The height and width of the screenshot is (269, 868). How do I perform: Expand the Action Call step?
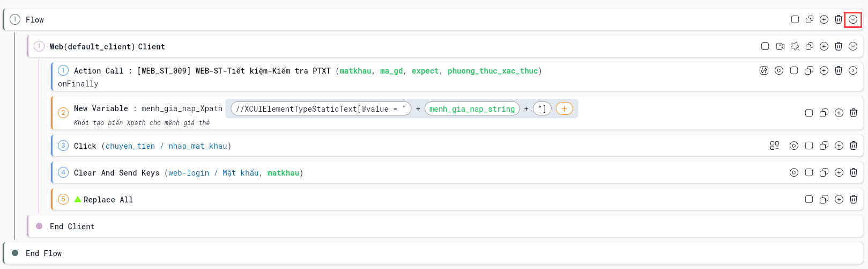click(853, 71)
